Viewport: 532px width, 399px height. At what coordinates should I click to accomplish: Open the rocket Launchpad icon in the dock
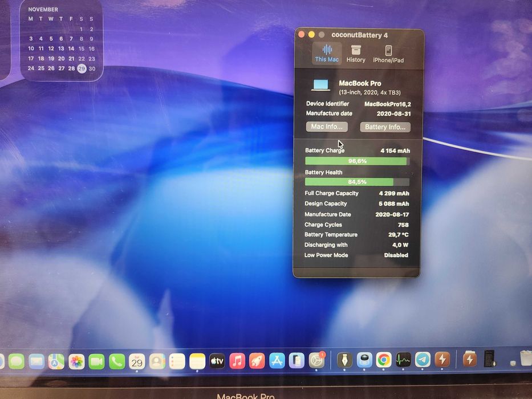click(x=257, y=361)
